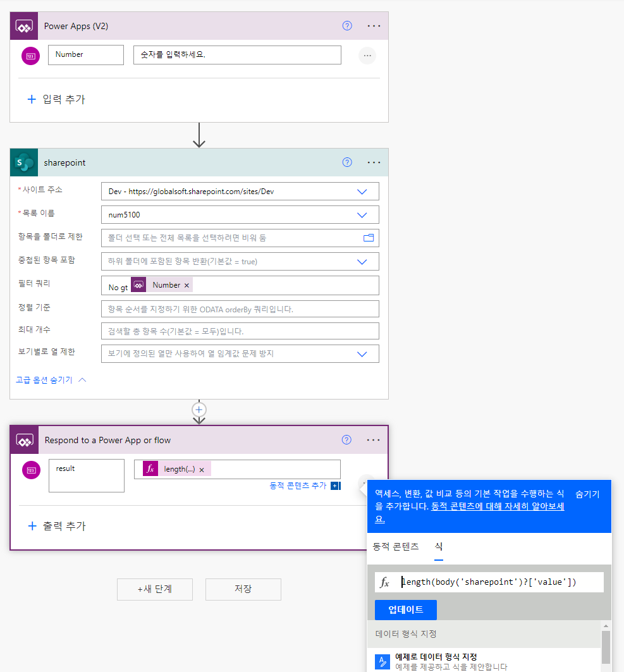Screen dimensions: 624x672
Task: Click the 필터 쿼리 field
Action: (240, 286)
